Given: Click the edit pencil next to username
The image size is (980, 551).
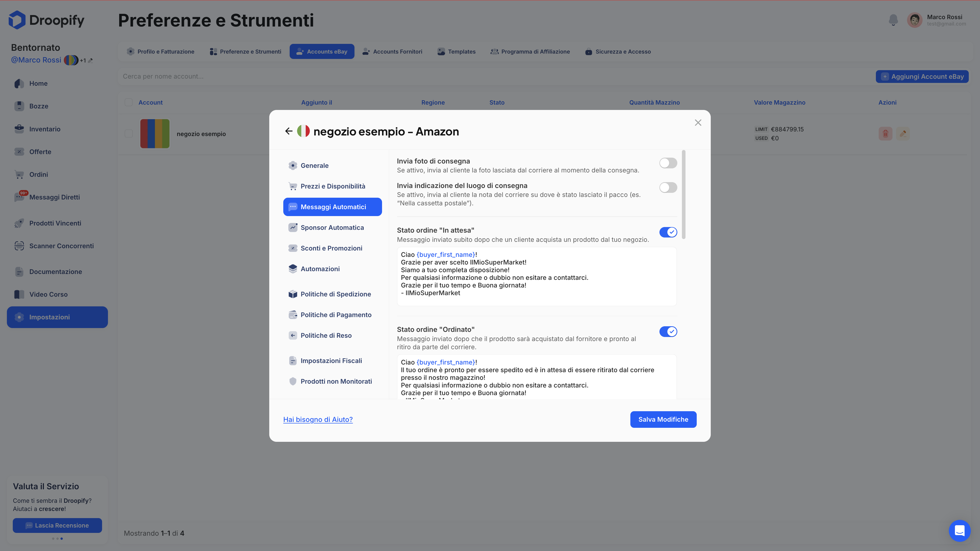Looking at the screenshot, I should [91, 60].
